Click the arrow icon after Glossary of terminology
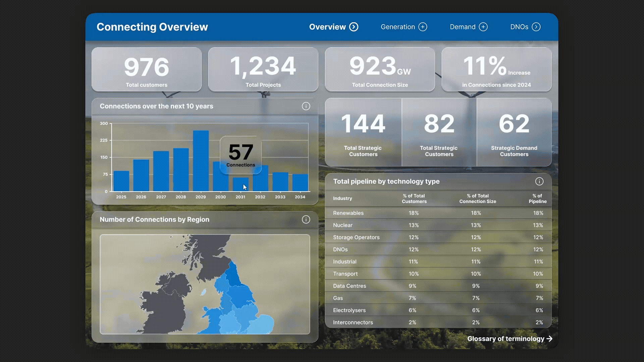 549,339
